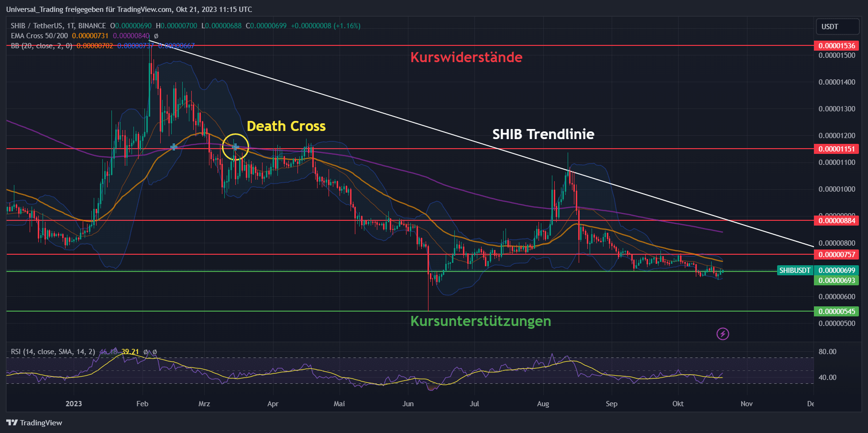Click the 0.00000757 resistance price label

point(836,255)
